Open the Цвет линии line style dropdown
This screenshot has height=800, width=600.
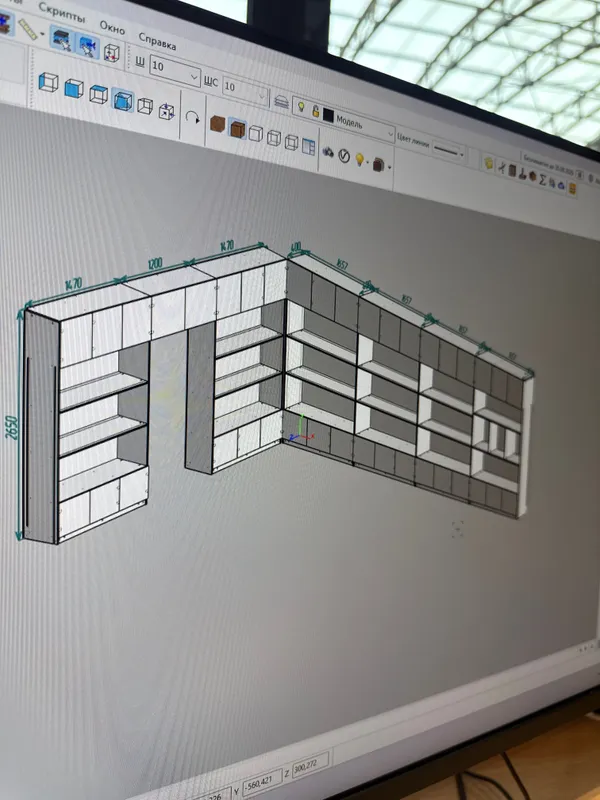[449, 151]
